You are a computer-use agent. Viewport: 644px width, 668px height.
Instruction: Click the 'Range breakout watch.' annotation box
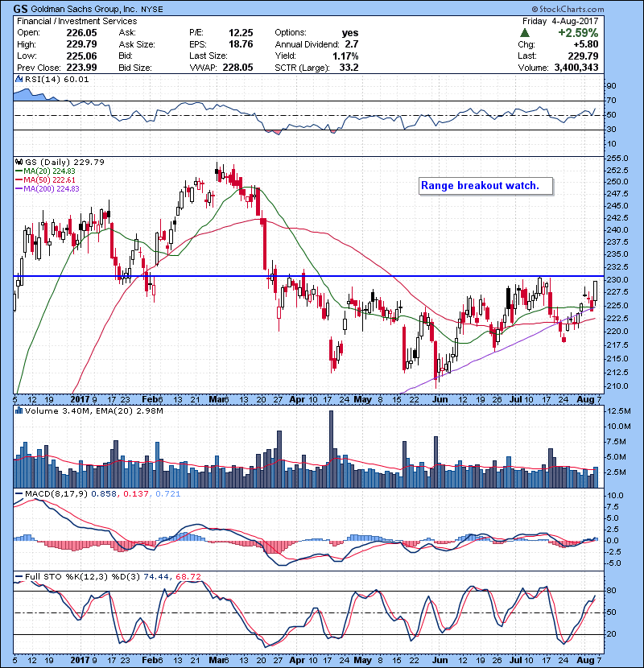pyautogui.click(x=485, y=186)
